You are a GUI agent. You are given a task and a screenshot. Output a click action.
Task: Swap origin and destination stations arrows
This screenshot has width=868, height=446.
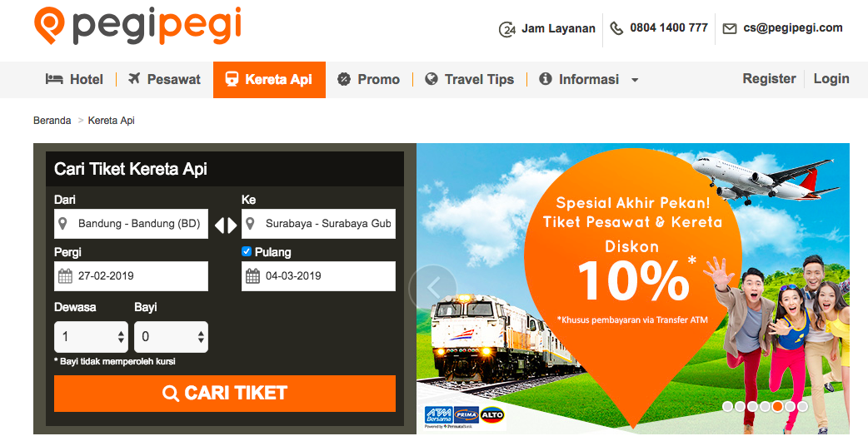pos(225,225)
